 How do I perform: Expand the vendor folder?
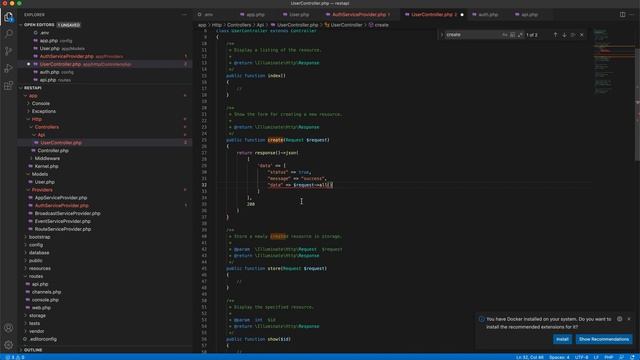click(x=36, y=331)
